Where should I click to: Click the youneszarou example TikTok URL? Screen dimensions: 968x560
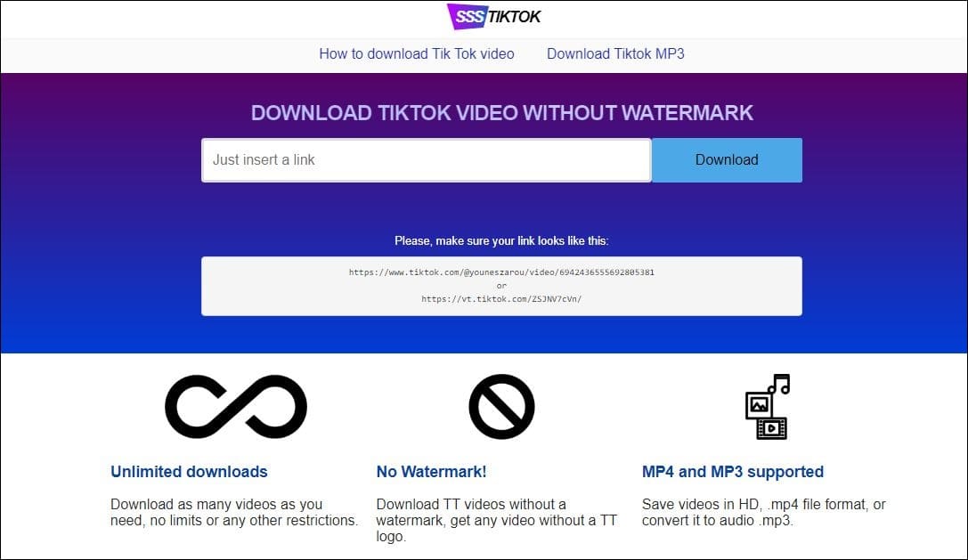click(x=501, y=272)
